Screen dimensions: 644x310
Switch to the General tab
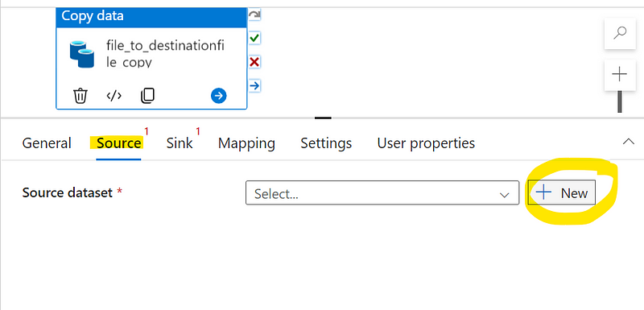[x=47, y=143]
